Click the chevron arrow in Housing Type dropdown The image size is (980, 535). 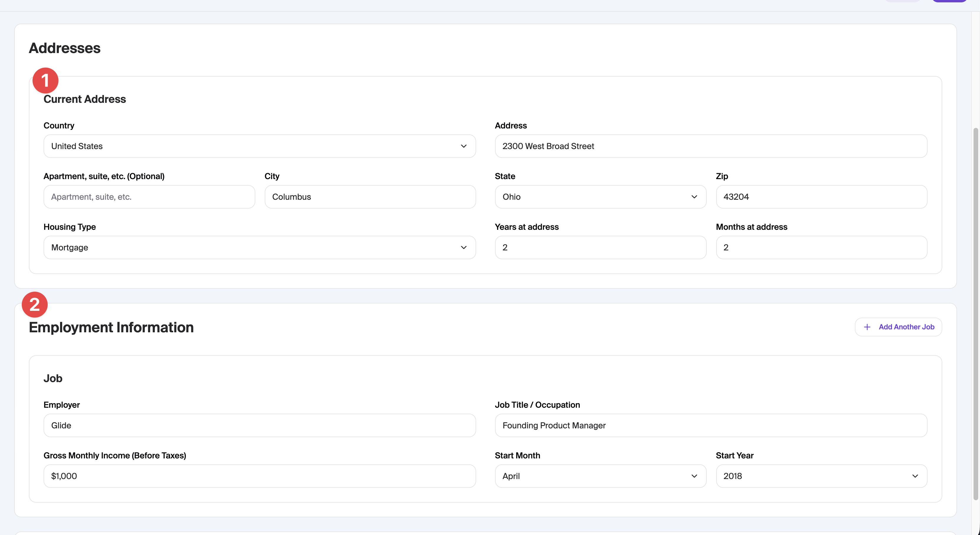(463, 247)
